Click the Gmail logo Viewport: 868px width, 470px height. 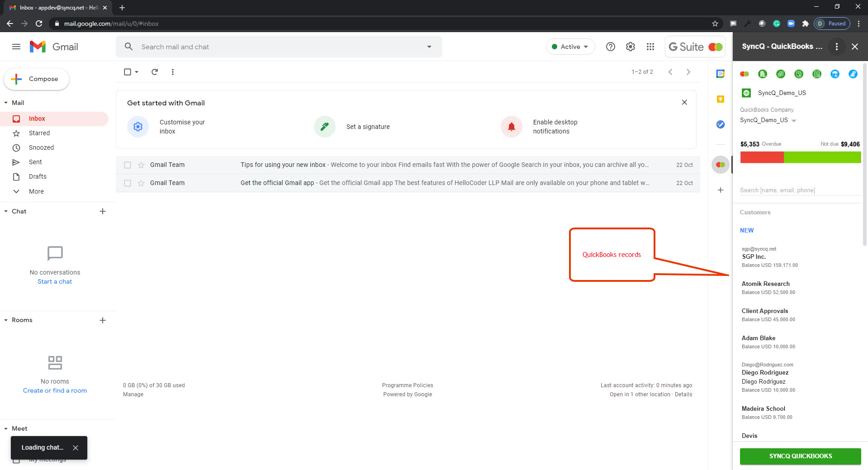tap(54, 47)
